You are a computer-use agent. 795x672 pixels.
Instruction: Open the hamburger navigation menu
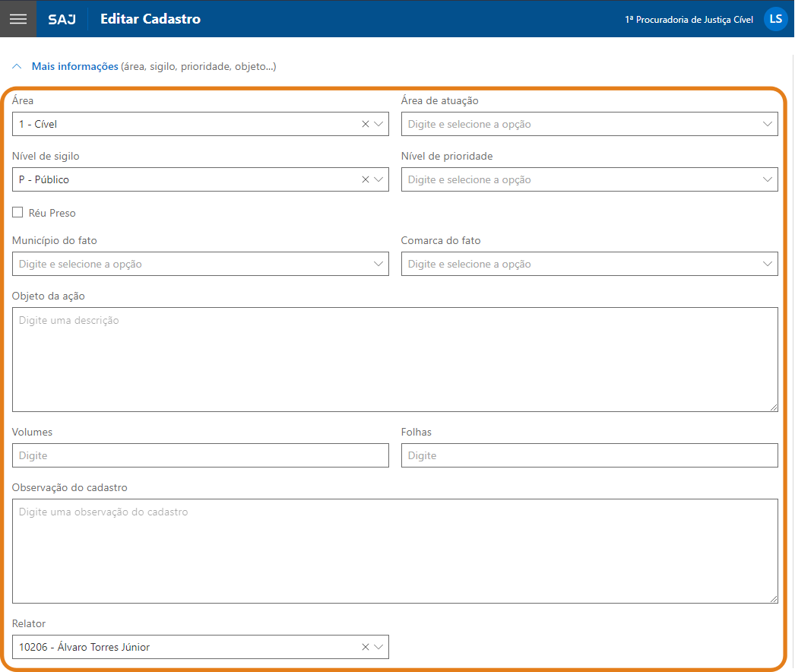[18, 19]
